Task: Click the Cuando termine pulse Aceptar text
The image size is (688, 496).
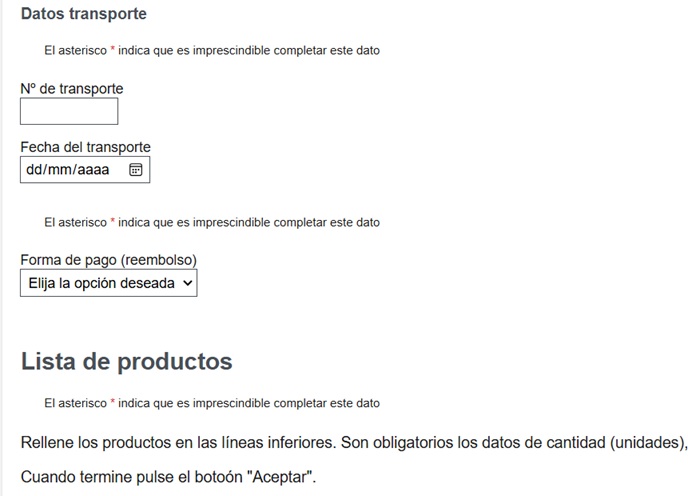Action: [x=168, y=477]
